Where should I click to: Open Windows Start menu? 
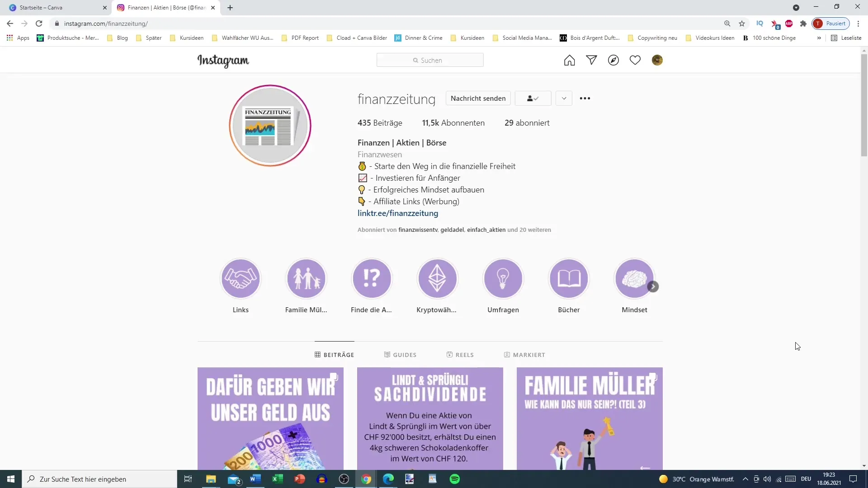pos(11,479)
